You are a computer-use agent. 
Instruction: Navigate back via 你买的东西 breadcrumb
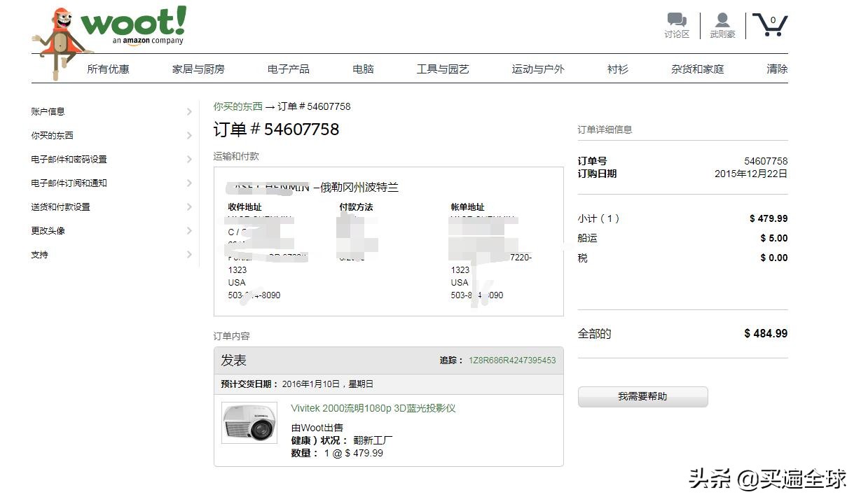click(x=237, y=106)
